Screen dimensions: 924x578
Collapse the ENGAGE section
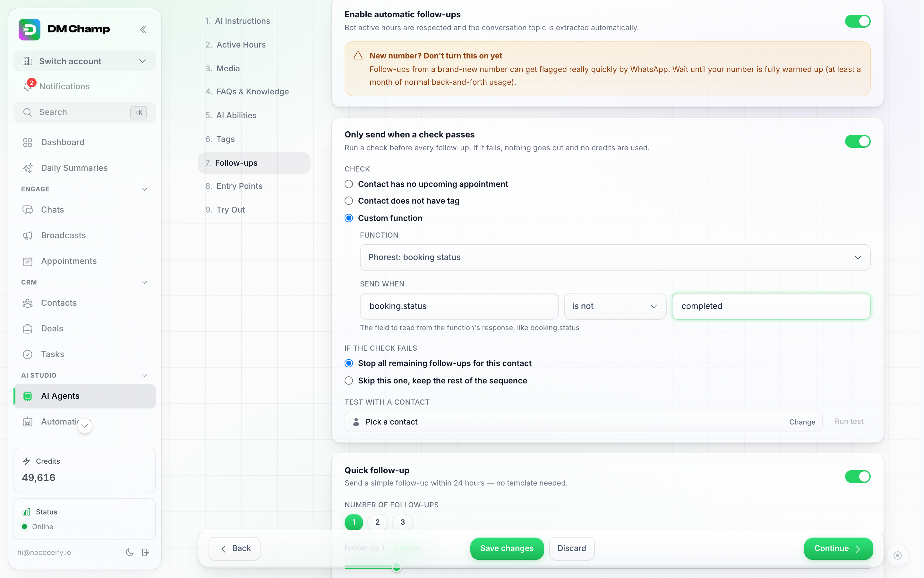click(x=144, y=189)
